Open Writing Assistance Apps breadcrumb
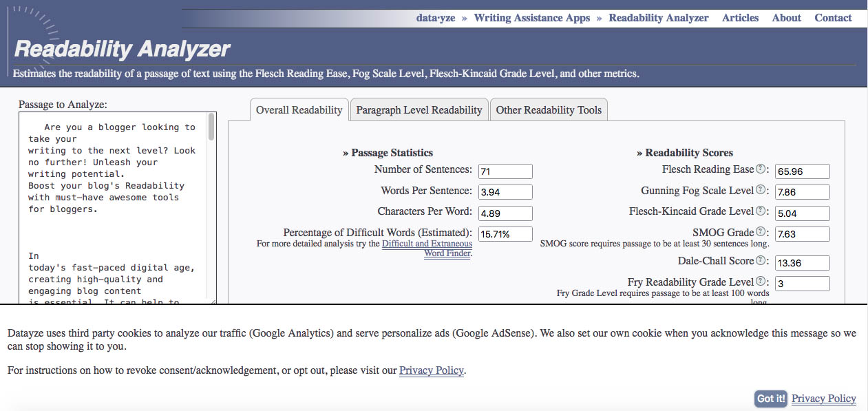Screen dimensions: 868x411 point(532,18)
